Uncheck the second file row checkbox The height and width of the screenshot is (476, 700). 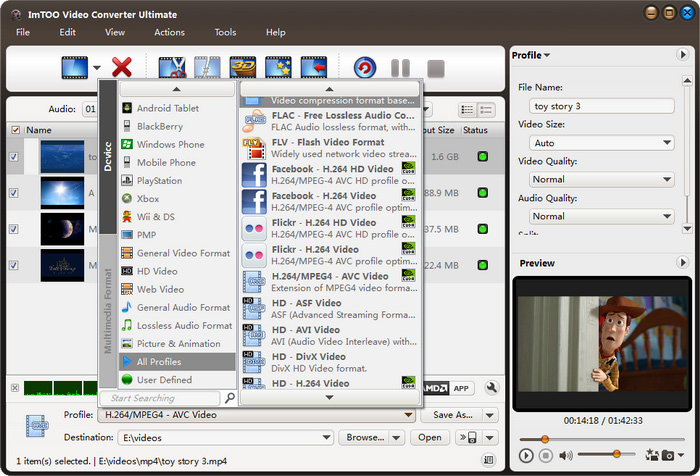pyautogui.click(x=14, y=193)
